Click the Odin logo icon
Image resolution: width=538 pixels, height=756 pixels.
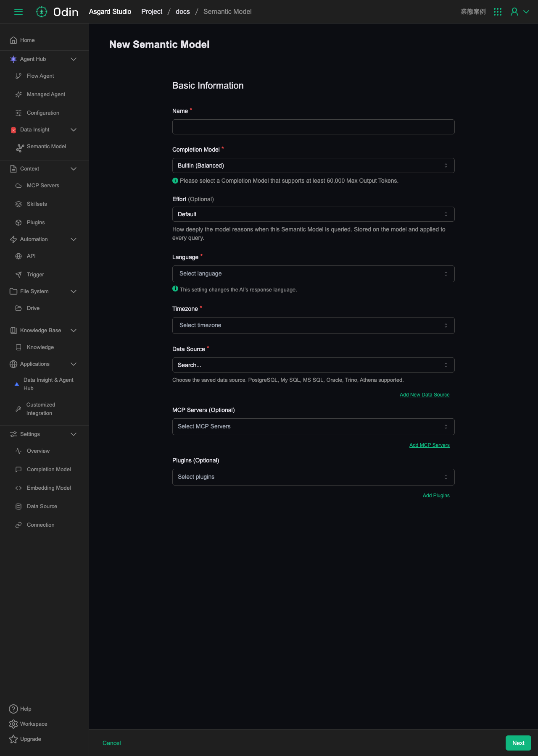click(42, 12)
